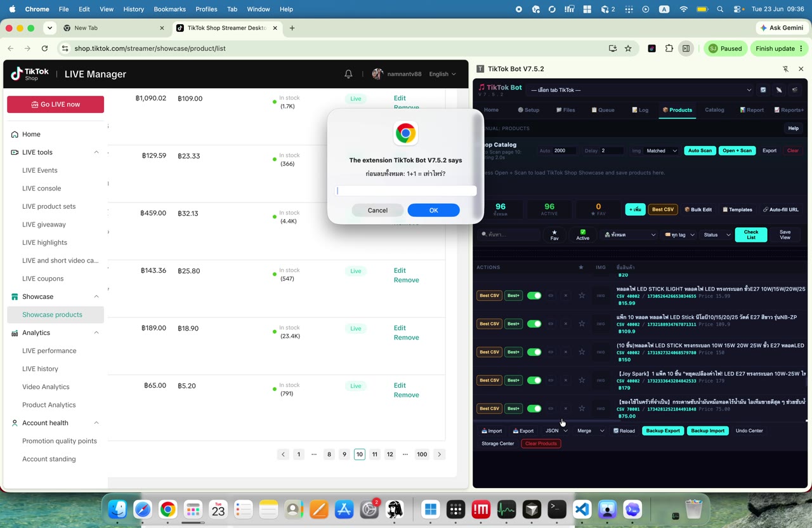Toggle the Active checkbox filter
Viewport: 812px width, 528px height.
pyautogui.click(x=582, y=235)
